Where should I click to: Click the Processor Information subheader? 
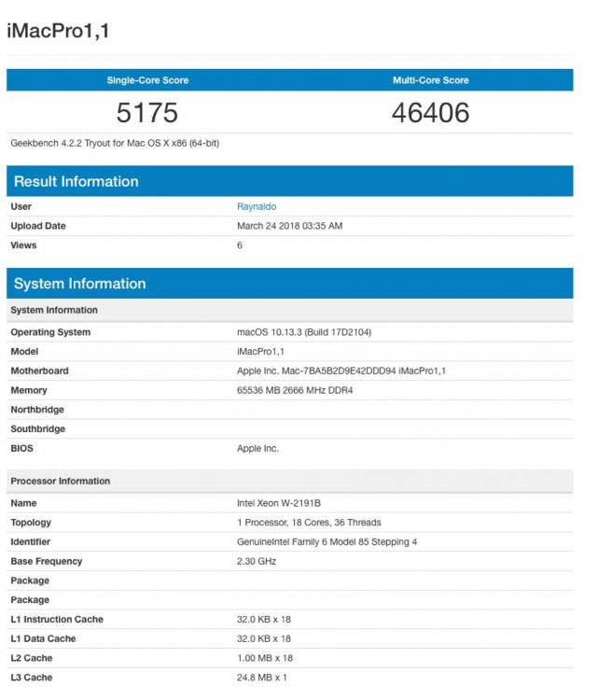(289, 482)
